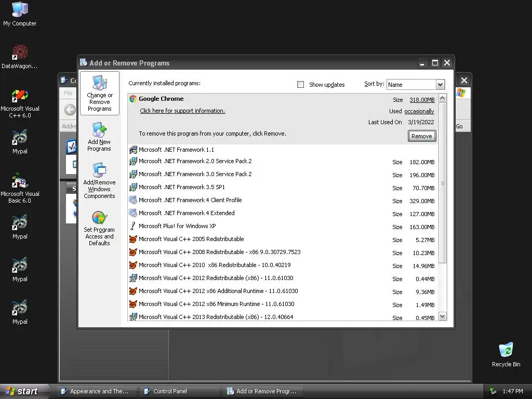Click the .NET Framework 2.0 Service Pack 2 icon
This screenshot has width=532, height=399.
133,161
